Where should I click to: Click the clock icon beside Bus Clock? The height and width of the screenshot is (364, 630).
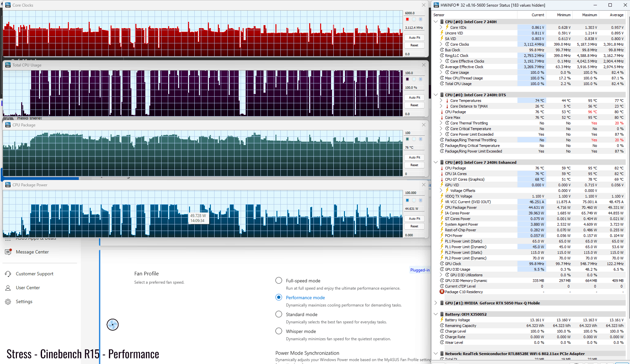coord(442,50)
